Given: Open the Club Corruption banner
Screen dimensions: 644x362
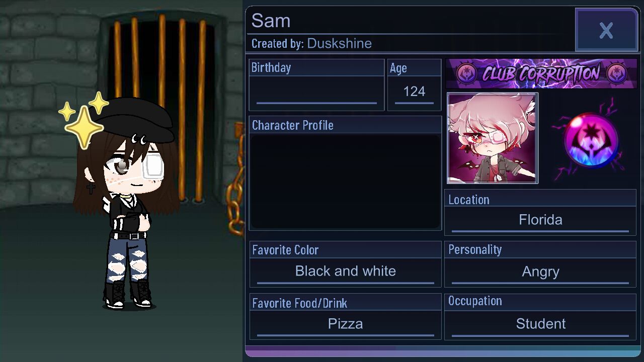Looking at the screenshot, I should [541, 73].
